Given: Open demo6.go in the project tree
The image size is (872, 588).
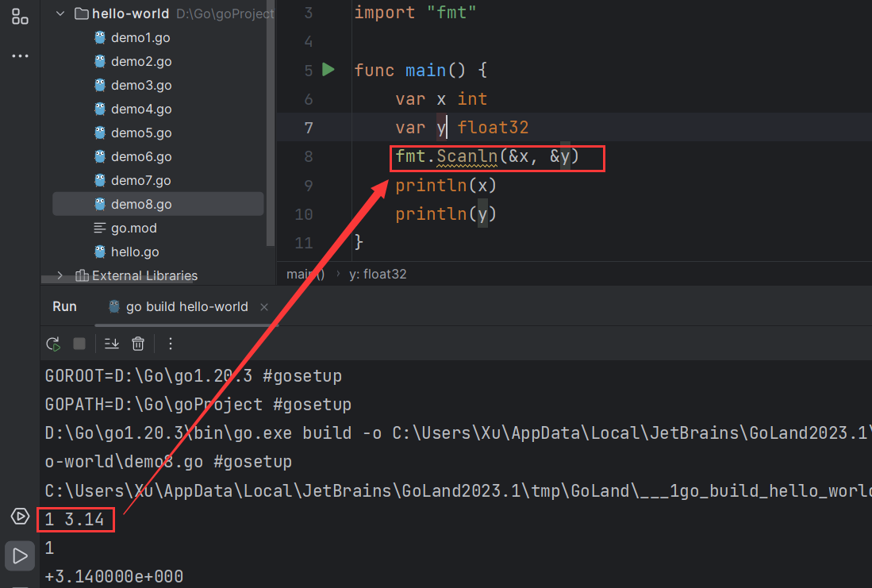Looking at the screenshot, I should (x=140, y=157).
